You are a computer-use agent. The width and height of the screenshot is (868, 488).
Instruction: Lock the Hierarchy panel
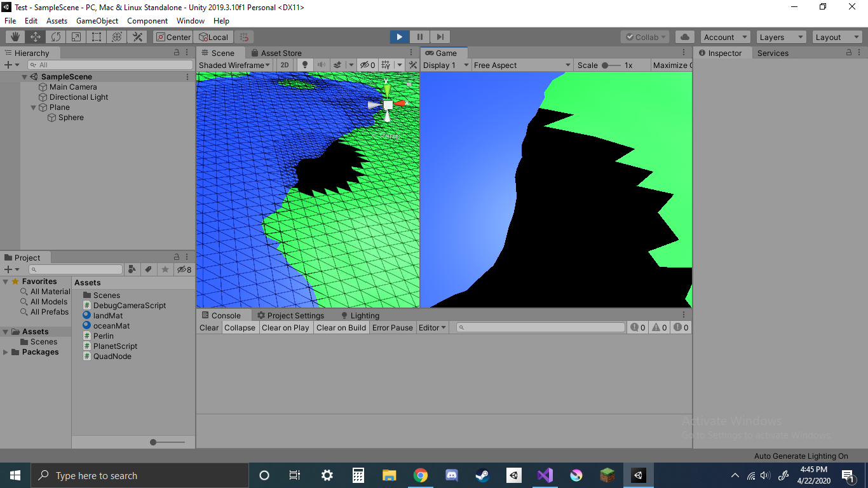pos(177,53)
